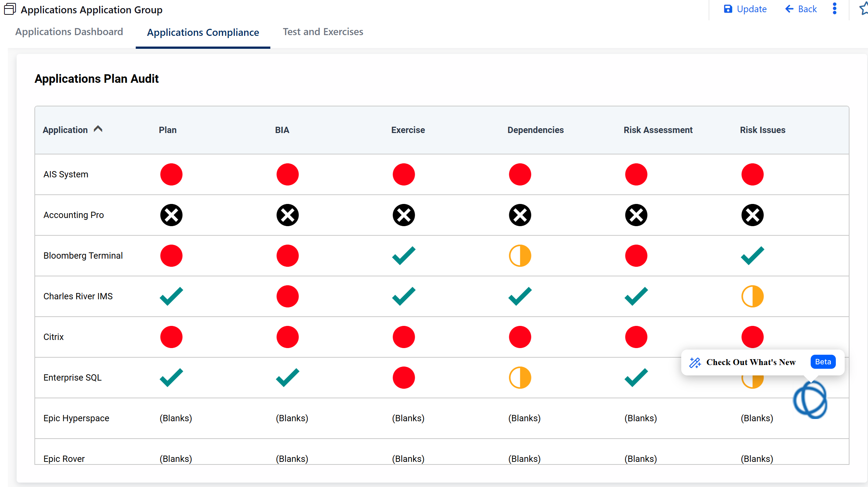Click Check Out What's New popup
The width and height of the screenshot is (868, 487).
point(750,362)
